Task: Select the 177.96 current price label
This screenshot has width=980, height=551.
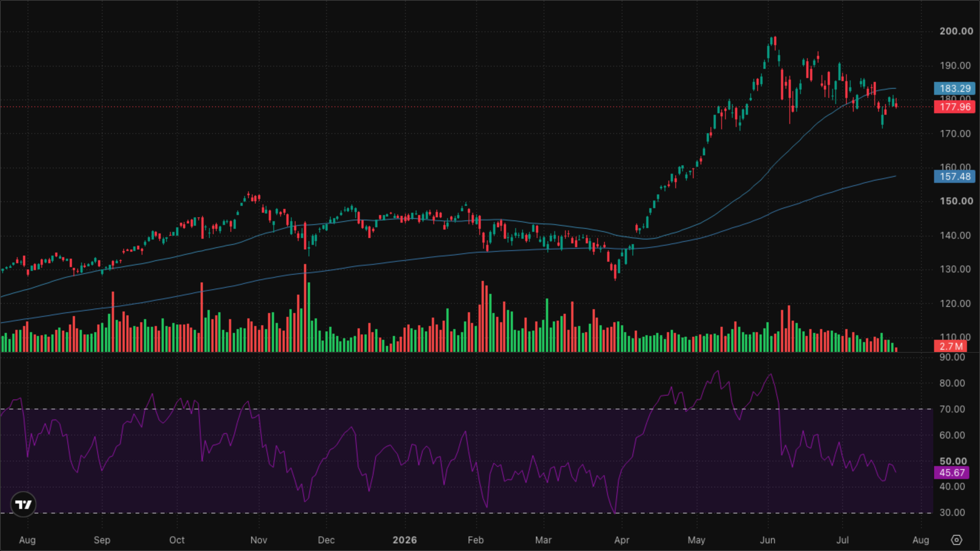Action: pyautogui.click(x=955, y=107)
